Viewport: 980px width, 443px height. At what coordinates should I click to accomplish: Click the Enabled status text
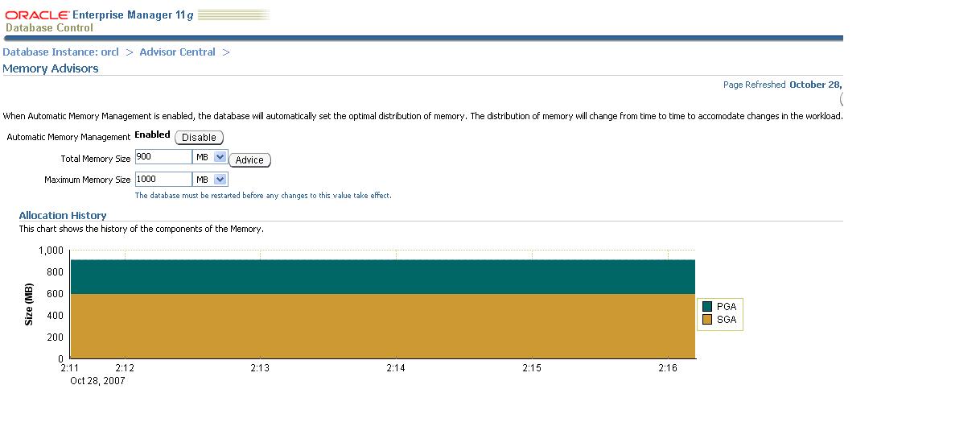click(152, 135)
